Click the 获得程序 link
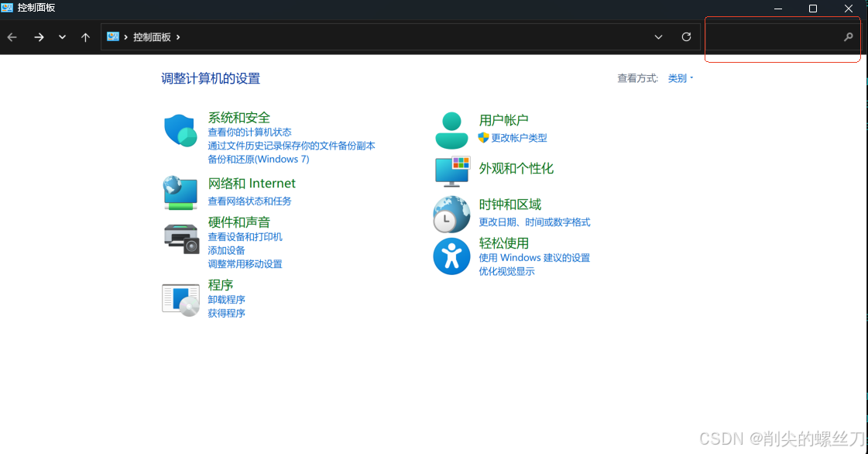868x454 pixels. (226, 313)
